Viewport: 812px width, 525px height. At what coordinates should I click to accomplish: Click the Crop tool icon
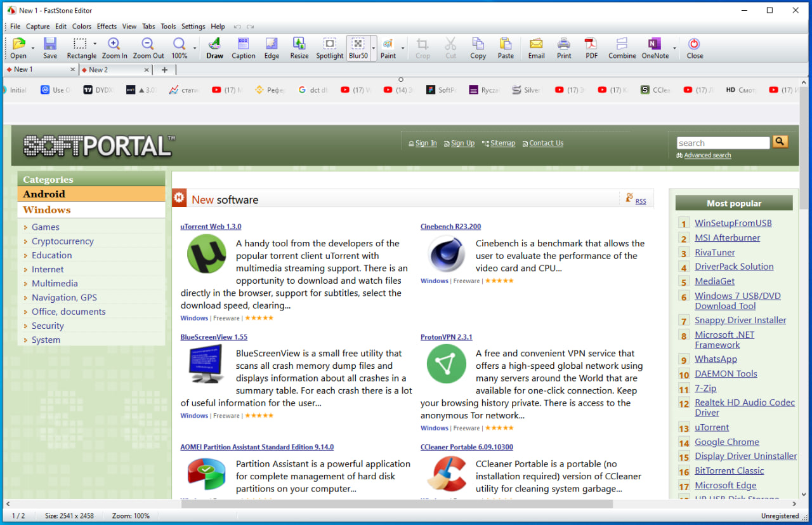[x=422, y=44]
